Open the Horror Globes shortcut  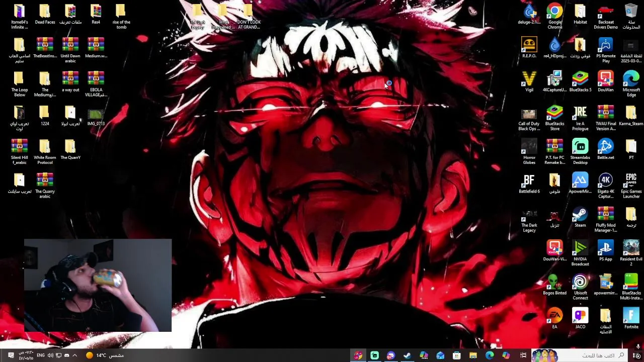click(529, 151)
